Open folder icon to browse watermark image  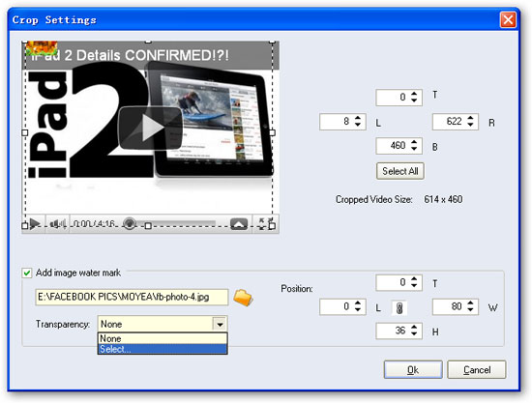pos(243,298)
